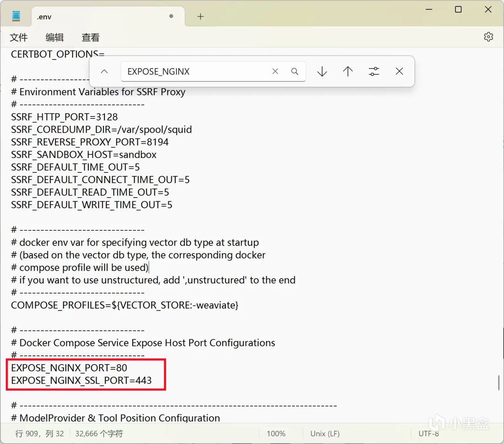The height and width of the screenshot is (444, 504).
Task: Click the find input field containing EXPOSE_NGINX
Action: point(213,71)
